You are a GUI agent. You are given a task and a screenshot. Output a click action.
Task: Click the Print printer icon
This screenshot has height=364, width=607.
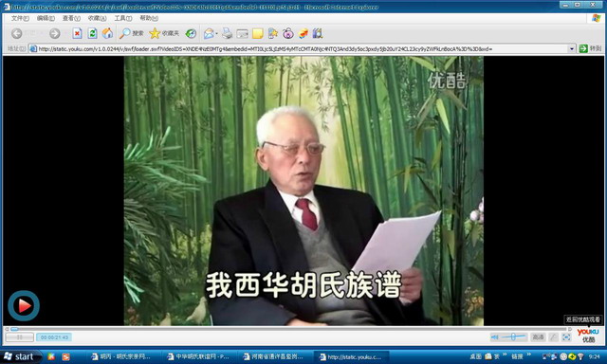228,34
